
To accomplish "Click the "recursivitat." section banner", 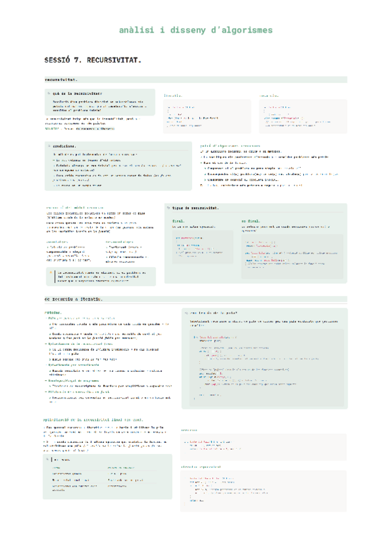I will (196, 80).
